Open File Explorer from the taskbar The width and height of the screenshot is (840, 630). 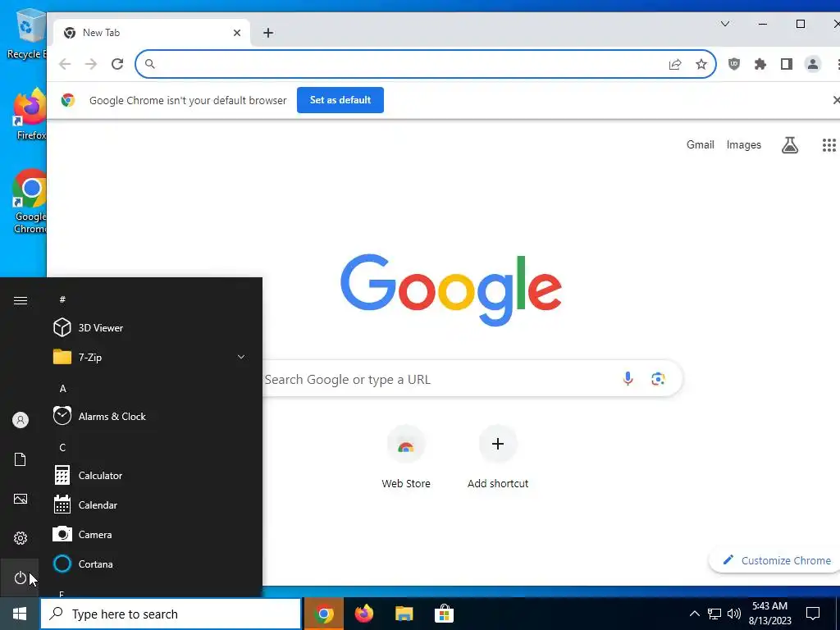coord(404,614)
